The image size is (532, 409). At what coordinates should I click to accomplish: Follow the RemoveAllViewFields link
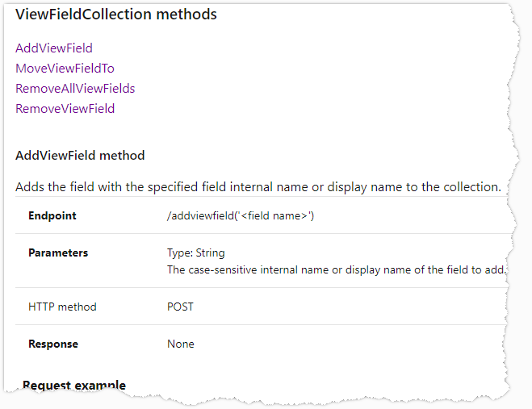click(75, 89)
